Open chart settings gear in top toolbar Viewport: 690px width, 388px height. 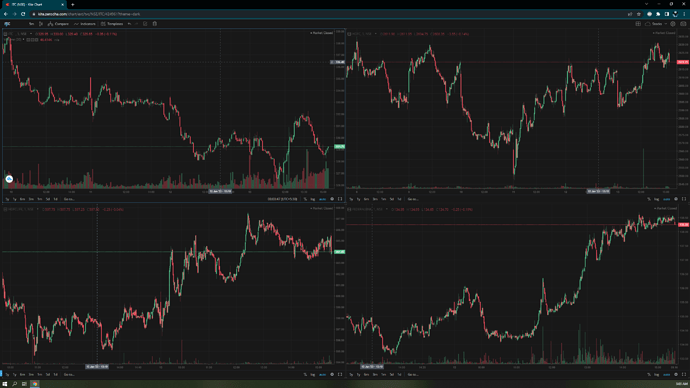673,24
